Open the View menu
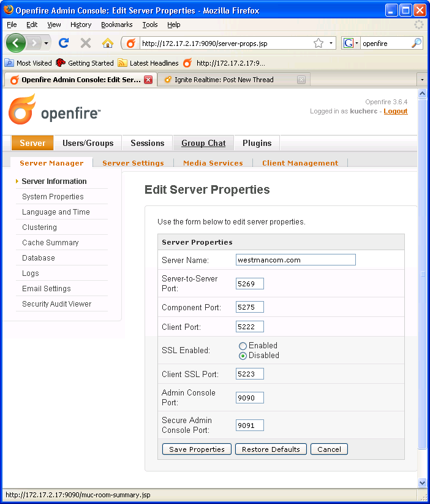The image size is (430, 504). click(x=54, y=25)
